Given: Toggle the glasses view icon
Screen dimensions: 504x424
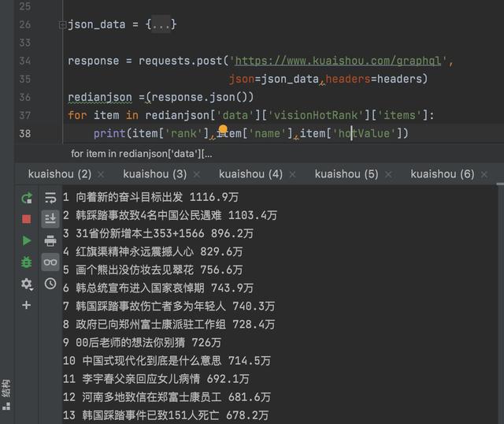Looking at the screenshot, I should pyautogui.click(x=50, y=262).
